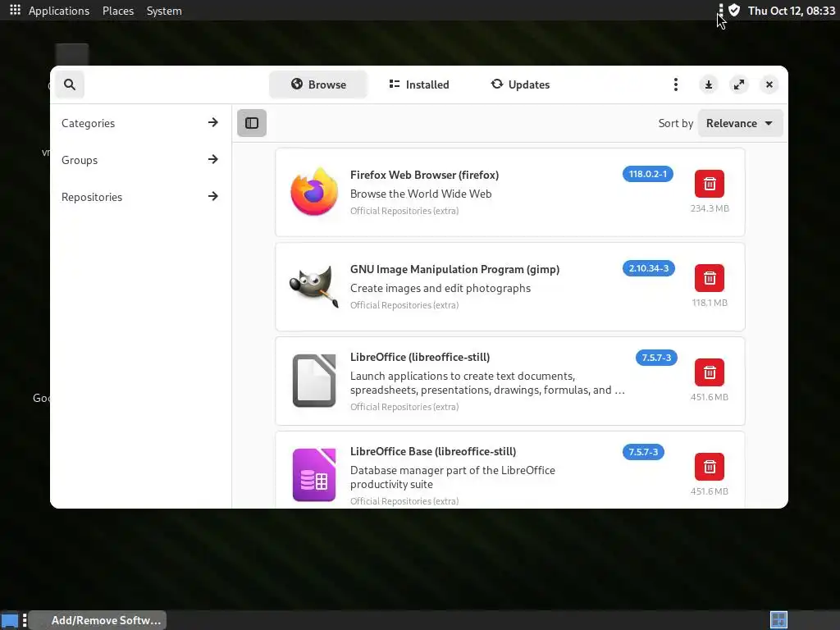Remove Firefox with its red trash button
840x630 pixels.
710,184
